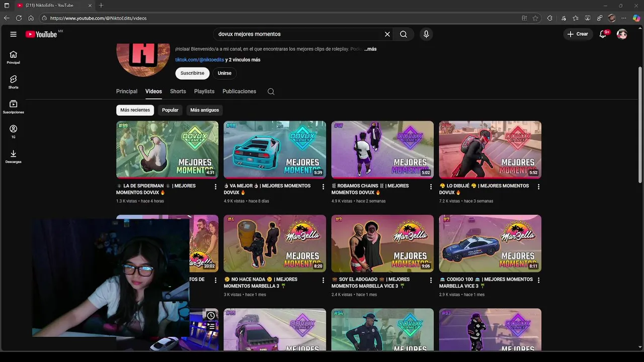This screenshot has width=644, height=362.
Task: Open options menu for SOY EL ABOGADO video
Action: pyautogui.click(x=431, y=280)
